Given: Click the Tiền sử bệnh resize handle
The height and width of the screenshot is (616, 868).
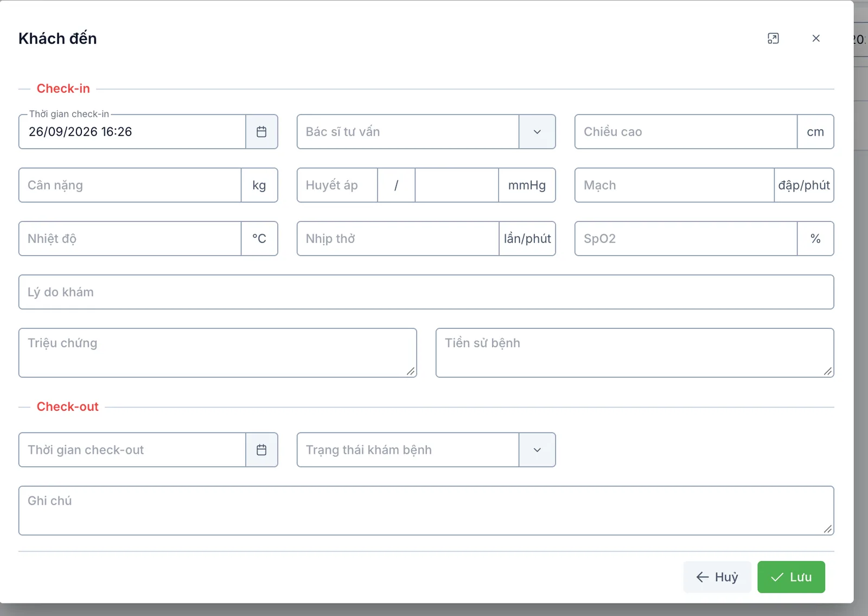Looking at the screenshot, I should pyautogui.click(x=828, y=371).
